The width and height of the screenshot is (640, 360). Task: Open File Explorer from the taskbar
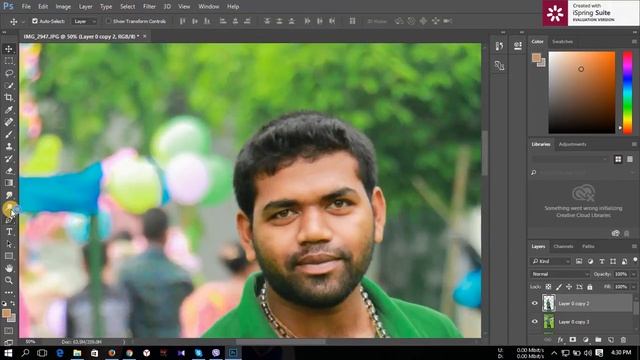click(x=77, y=353)
